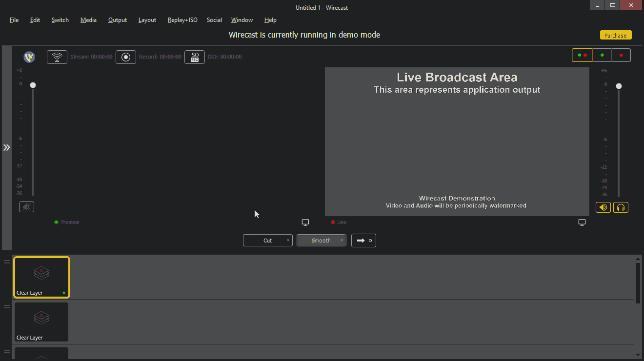The width and height of the screenshot is (644, 361).
Task: Start recording with the Record button icon
Action: pyautogui.click(x=126, y=57)
